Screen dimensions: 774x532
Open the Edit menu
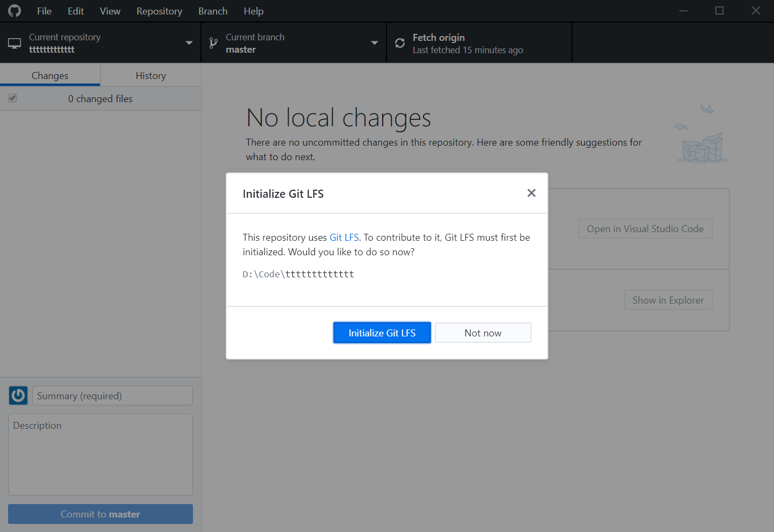[76, 11]
